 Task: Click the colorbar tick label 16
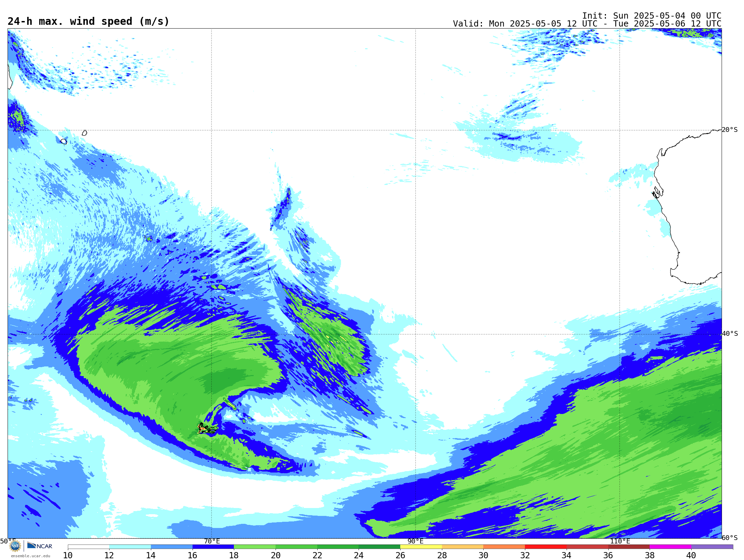193,555
